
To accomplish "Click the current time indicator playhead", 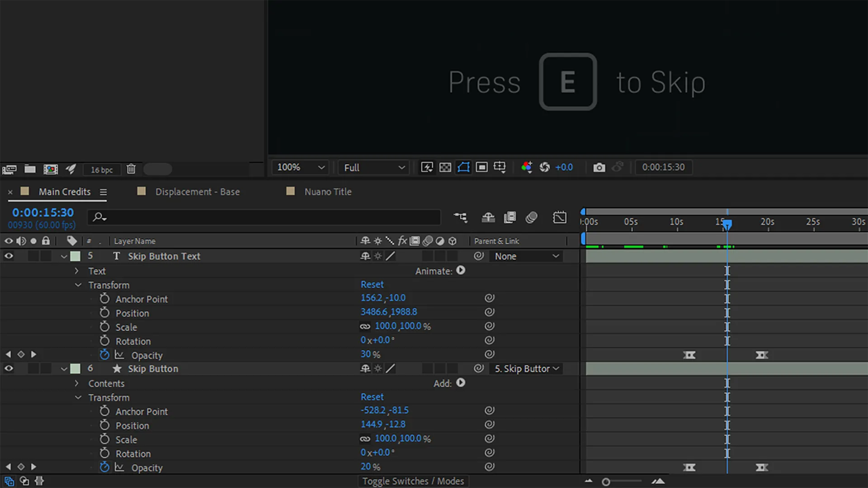I will (x=727, y=225).
